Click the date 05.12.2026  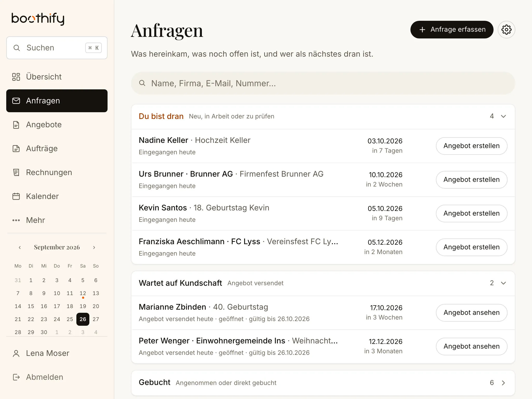(x=385, y=242)
